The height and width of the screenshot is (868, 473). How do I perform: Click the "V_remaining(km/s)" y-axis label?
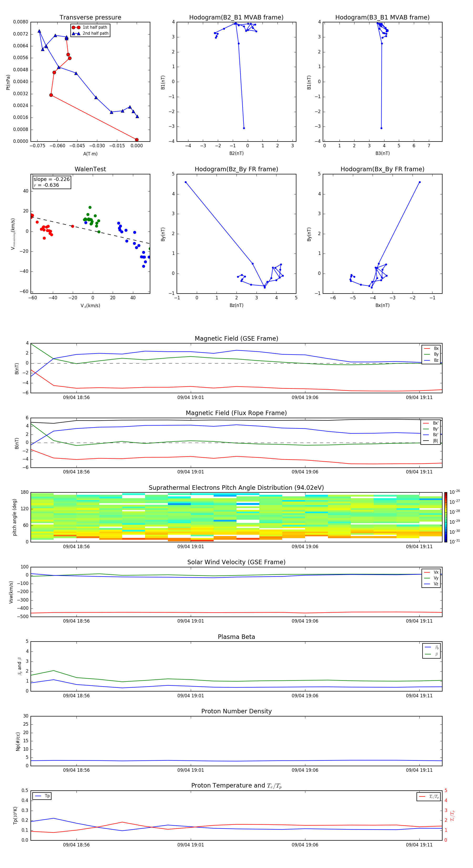pyautogui.click(x=13, y=234)
